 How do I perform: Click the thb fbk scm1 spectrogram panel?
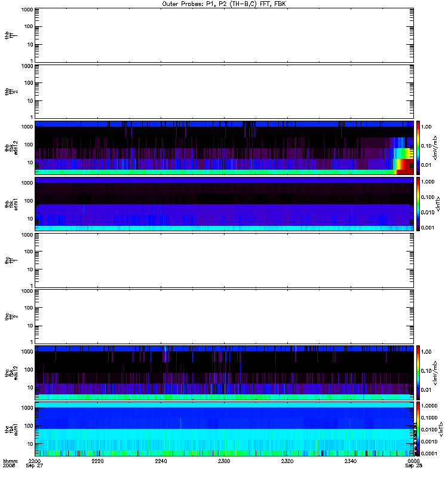[225, 204]
